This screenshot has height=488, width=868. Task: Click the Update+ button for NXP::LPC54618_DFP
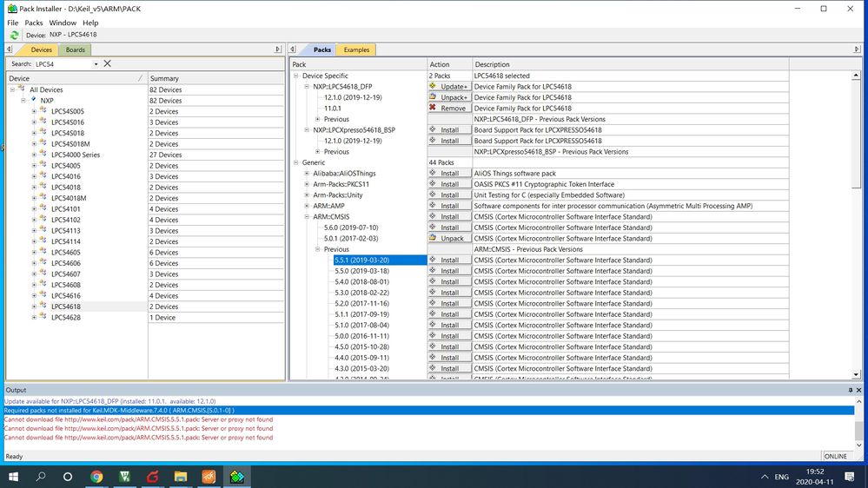[449, 86]
